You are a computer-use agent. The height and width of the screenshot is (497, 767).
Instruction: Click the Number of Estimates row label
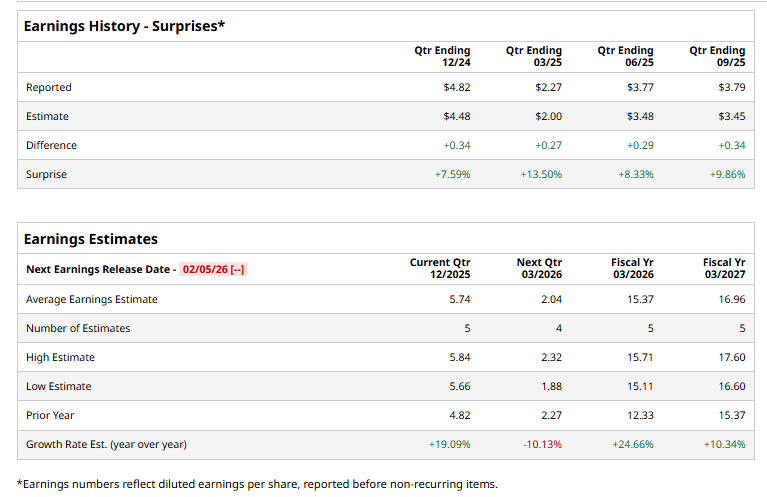(x=78, y=328)
